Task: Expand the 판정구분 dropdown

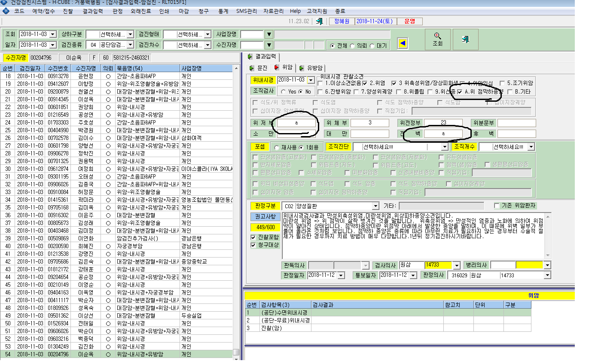Action: pos(375,206)
